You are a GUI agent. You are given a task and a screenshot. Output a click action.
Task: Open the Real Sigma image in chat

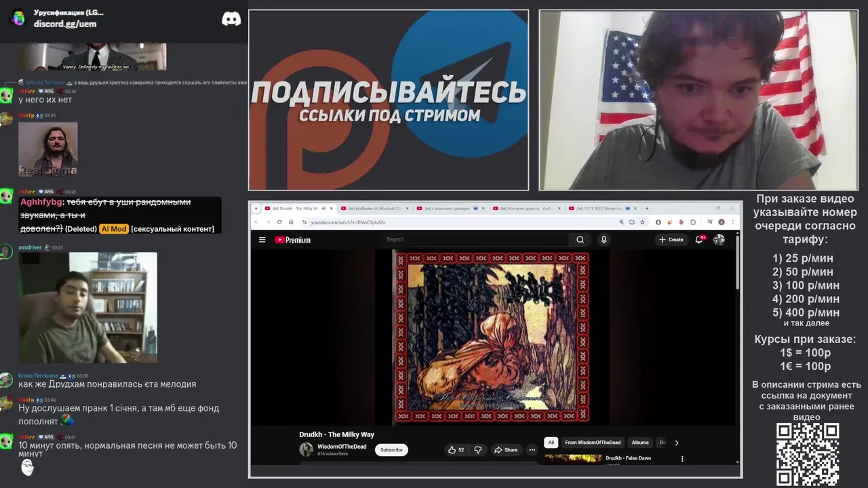[x=48, y=149]
